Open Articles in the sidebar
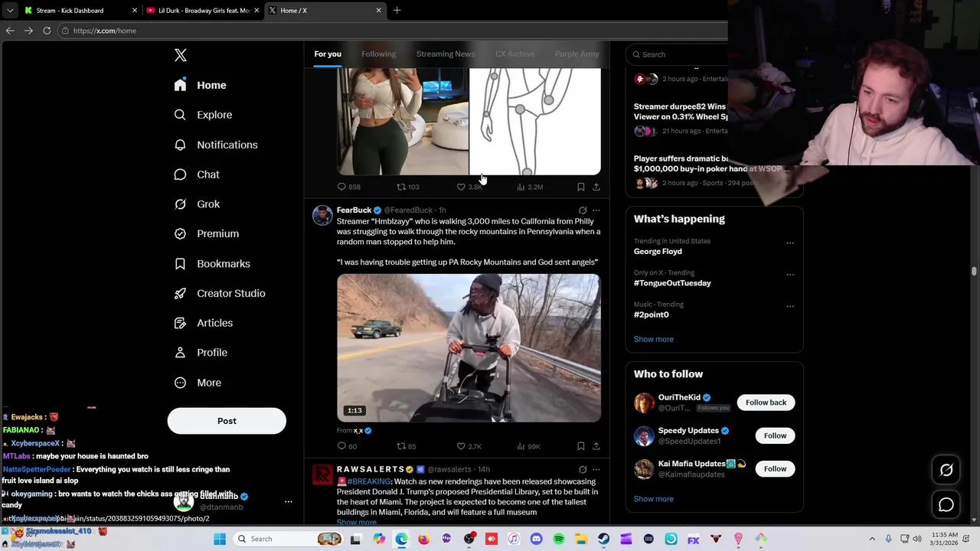 tap(204, 323)
